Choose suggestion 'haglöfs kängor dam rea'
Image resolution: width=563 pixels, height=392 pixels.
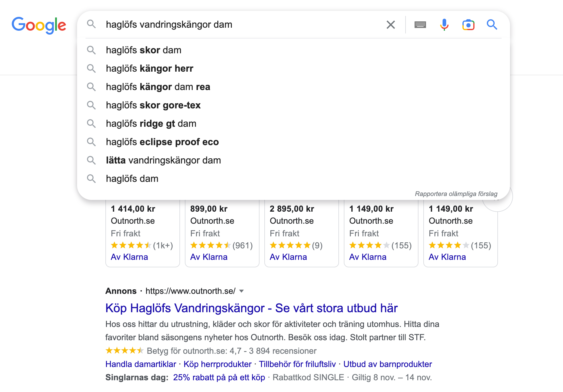pyautogui.click(x=294, y=87)
